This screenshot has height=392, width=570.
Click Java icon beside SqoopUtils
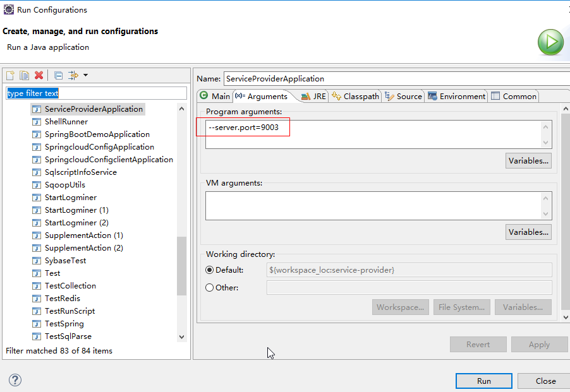click(37, 185)
